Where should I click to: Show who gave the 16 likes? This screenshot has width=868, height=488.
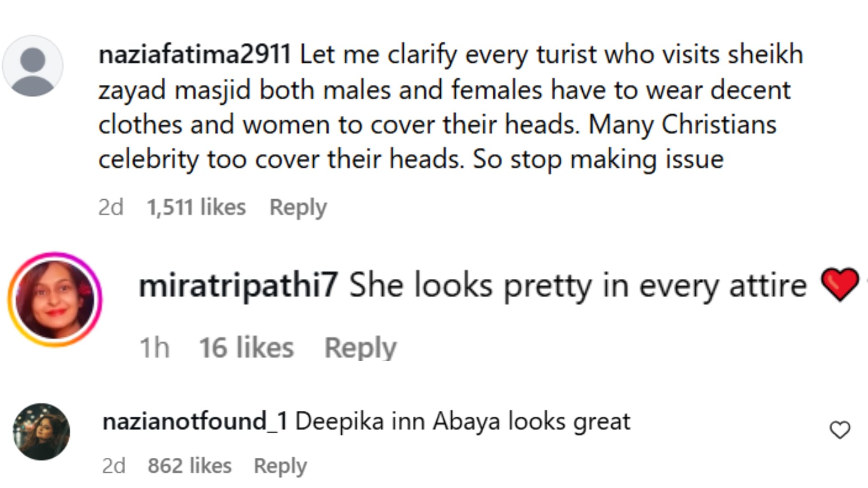(x=246, y=347)
